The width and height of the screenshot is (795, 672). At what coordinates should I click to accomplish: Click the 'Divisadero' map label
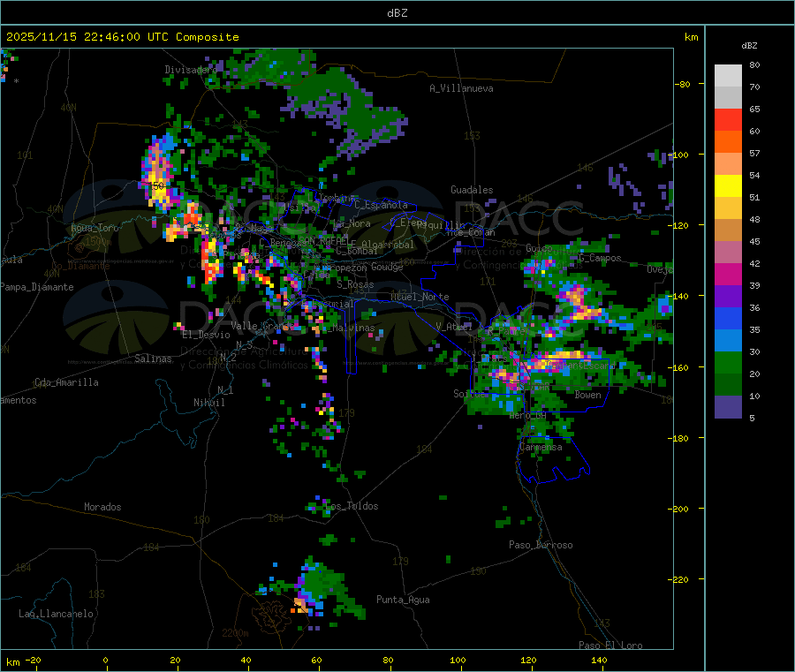tap(191, 70)
